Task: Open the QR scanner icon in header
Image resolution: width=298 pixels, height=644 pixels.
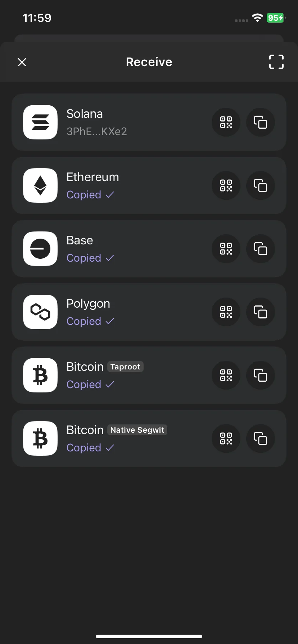Action: pyautogui.click(x=276, y=62)
